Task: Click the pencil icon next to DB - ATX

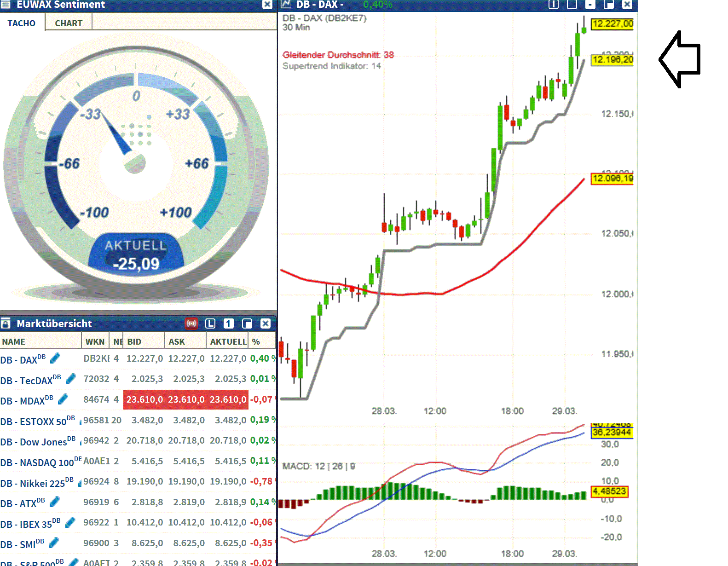Action: (x=54, y=502)
